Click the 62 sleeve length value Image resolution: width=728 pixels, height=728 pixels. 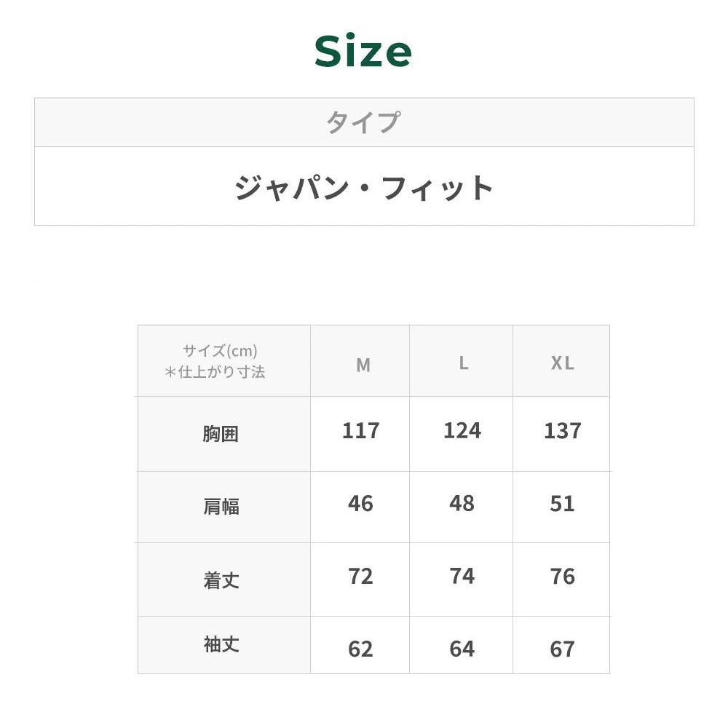360,649
